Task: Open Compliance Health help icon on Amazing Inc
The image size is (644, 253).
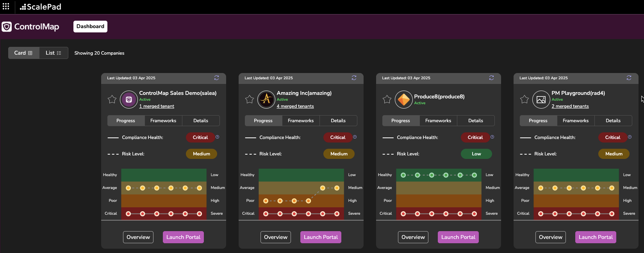Action: (x=355, y=137)
